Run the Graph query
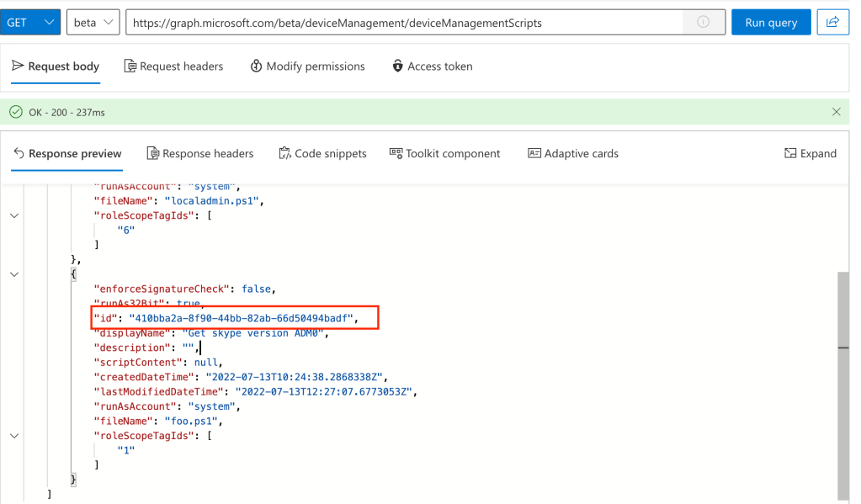This screenshot has width=861, height=504. point(770,23)
